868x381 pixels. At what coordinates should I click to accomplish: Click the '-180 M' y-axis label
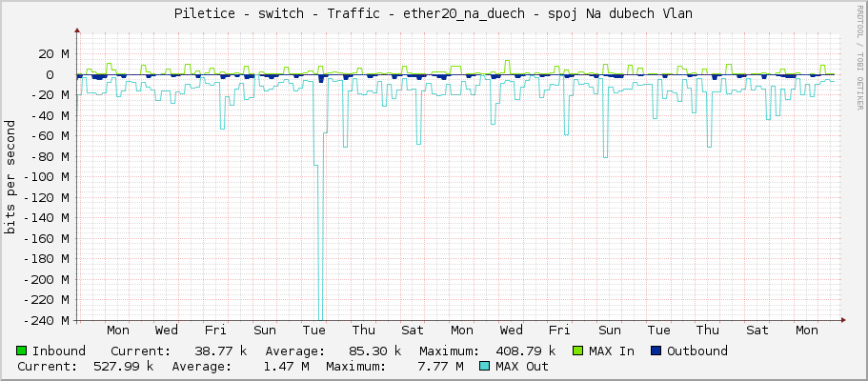(x=47, y=259)
